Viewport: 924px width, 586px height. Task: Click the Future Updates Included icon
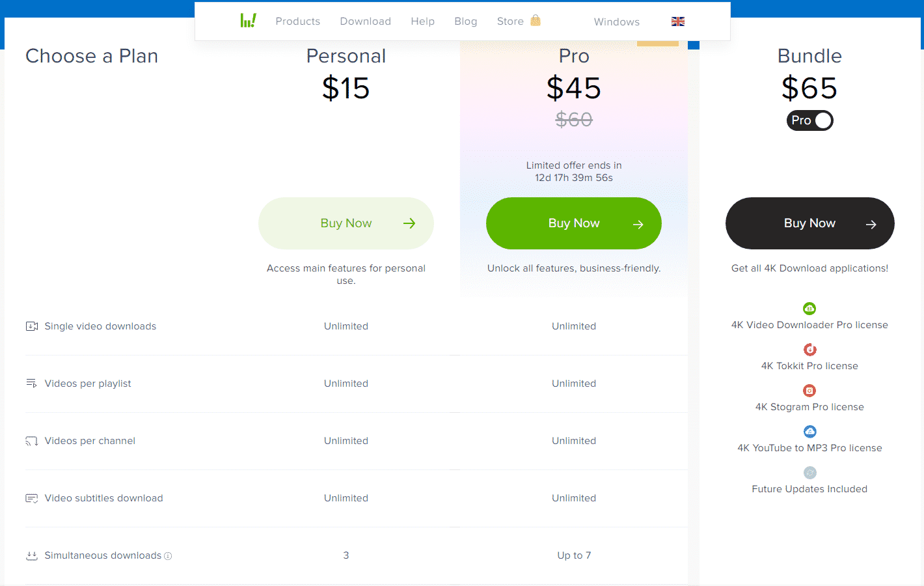[x=809, y=473]
